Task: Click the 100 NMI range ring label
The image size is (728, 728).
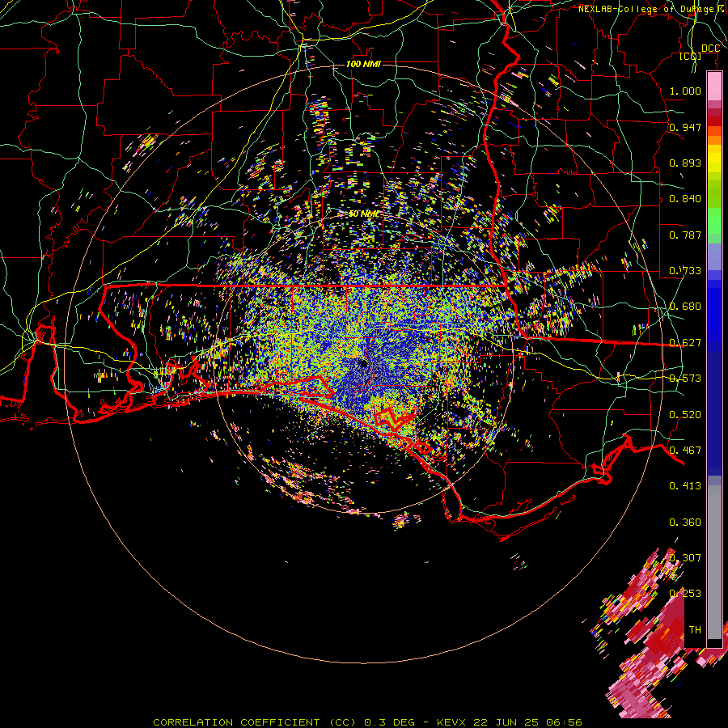Action: click(363, 64)
